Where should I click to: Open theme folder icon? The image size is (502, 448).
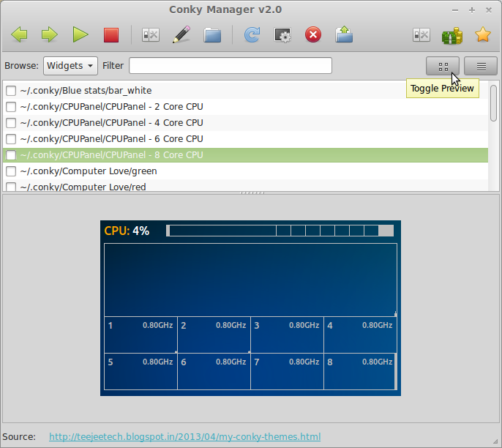[212, 34]
